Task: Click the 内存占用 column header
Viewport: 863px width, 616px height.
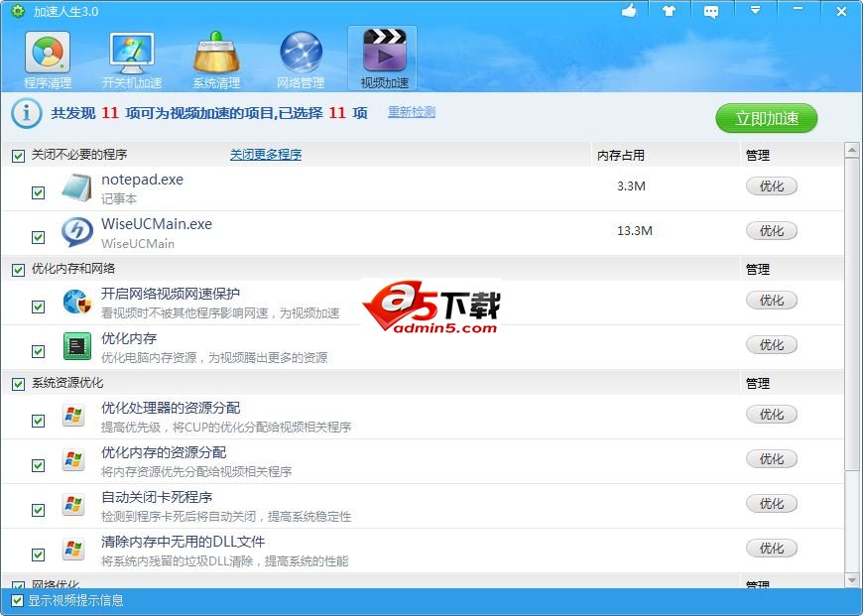Action: 621,155
